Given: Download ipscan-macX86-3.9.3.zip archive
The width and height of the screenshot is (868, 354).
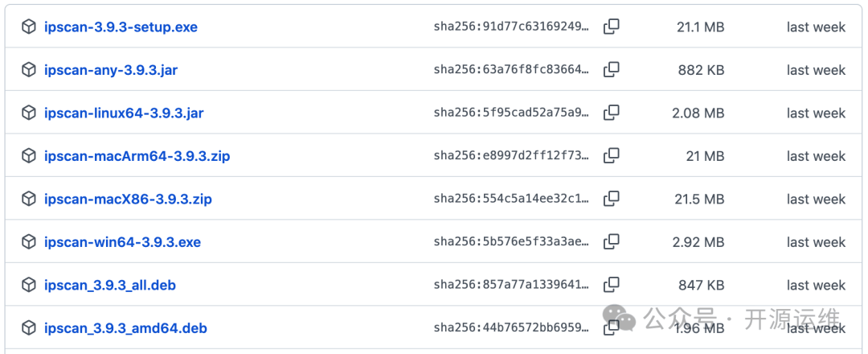Looking at the screenshot, I should pos(128,200).
